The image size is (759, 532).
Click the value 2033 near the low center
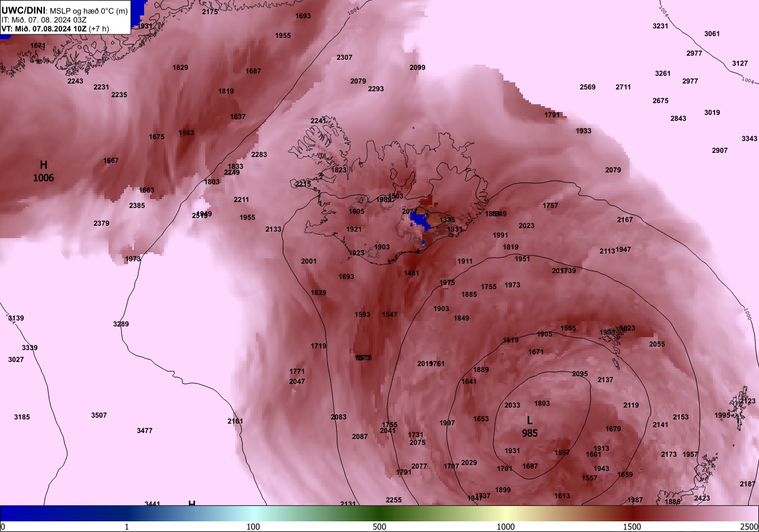click(512, 405)
